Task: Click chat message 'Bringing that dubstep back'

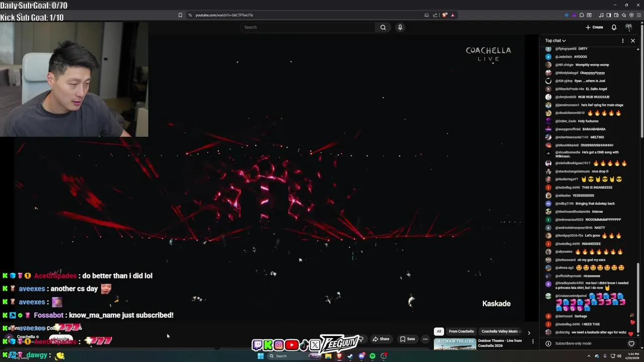Action: coord(595,204)
